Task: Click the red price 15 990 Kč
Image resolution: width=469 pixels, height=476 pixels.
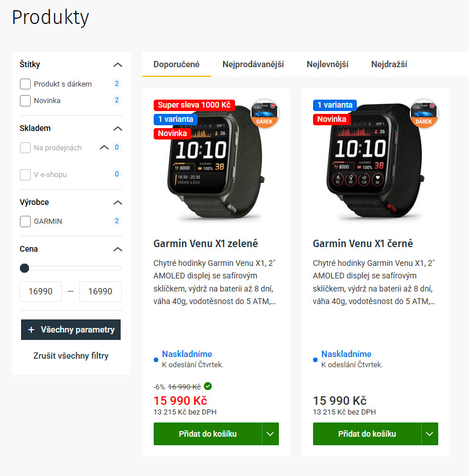Action: pyautogui.click(x=180, y=401)
